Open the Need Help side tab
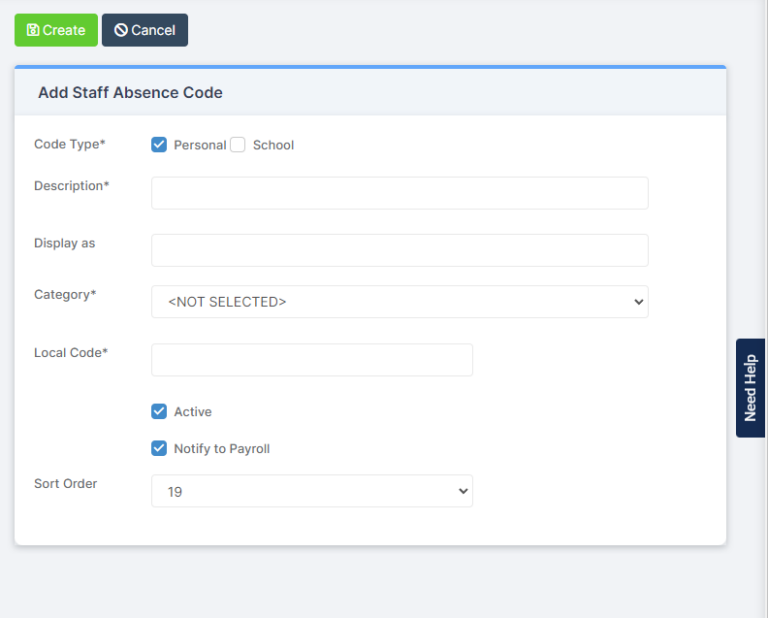 [751, 388]
